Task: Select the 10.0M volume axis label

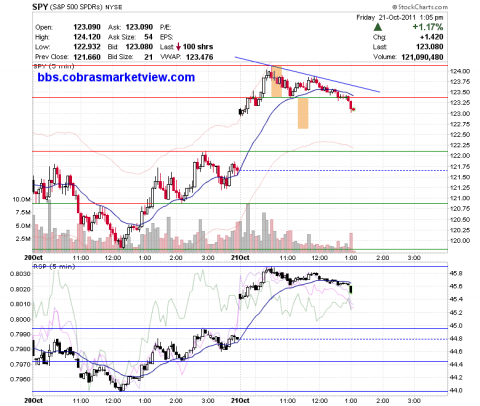Action: coord(21,199)
